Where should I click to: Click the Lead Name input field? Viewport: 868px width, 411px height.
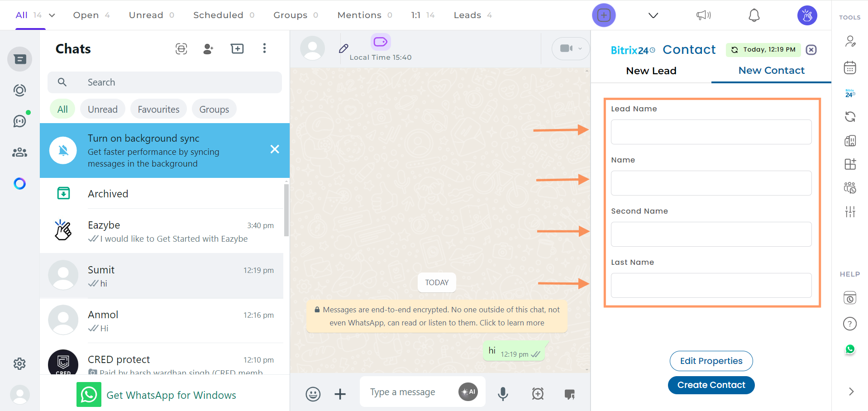[711, 132]
